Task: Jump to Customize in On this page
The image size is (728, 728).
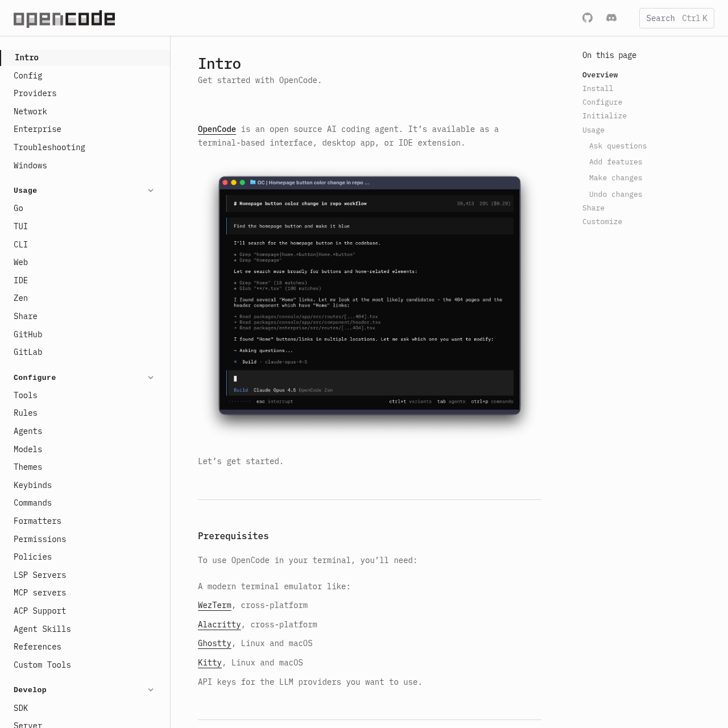Action: point(602,222)
